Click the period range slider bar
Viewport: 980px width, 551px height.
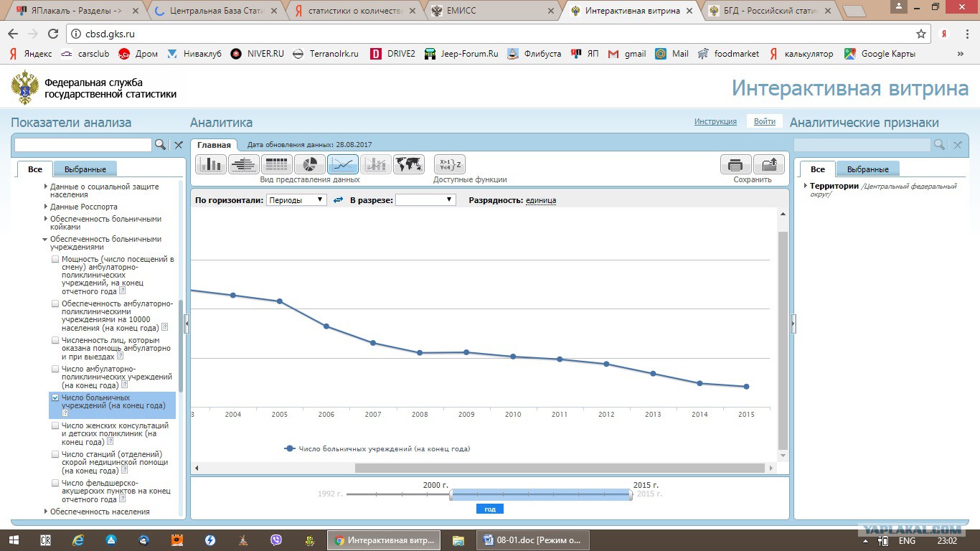pos(541,494)
